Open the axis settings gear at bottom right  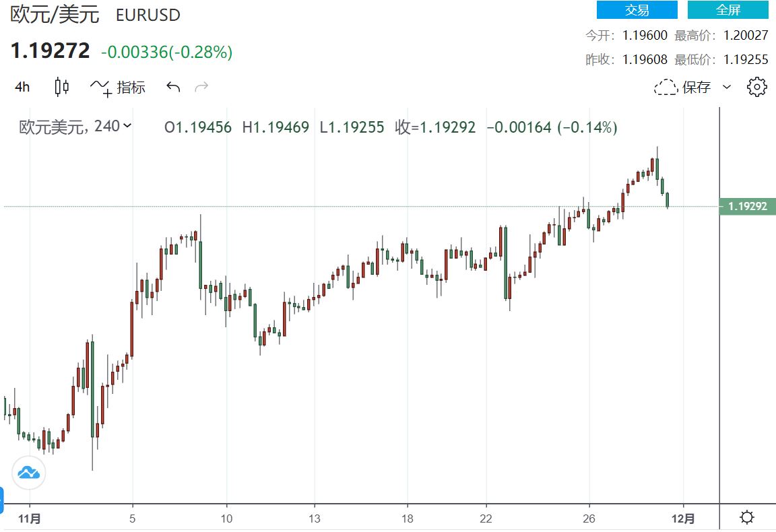pyautogui.click(x=747, y=517)
